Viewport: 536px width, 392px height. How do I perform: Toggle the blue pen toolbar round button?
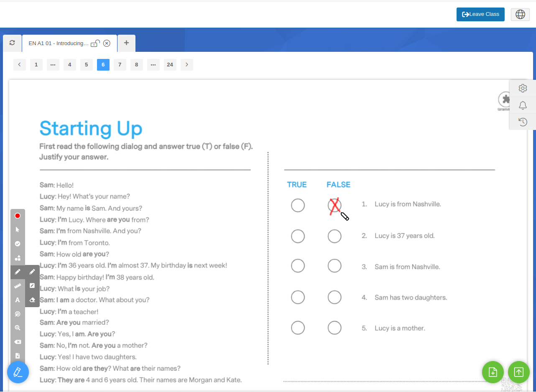pos(18,372)
